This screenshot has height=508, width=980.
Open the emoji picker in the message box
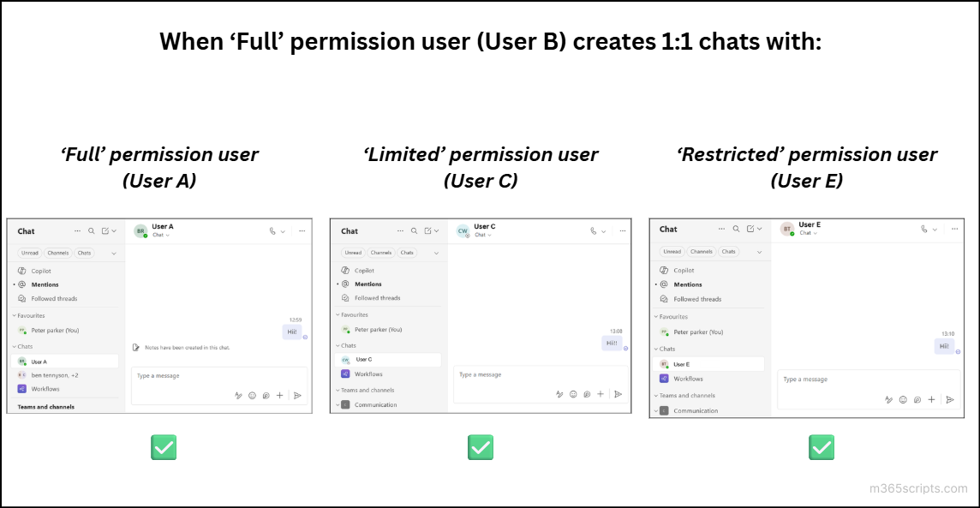click(252, 396)
